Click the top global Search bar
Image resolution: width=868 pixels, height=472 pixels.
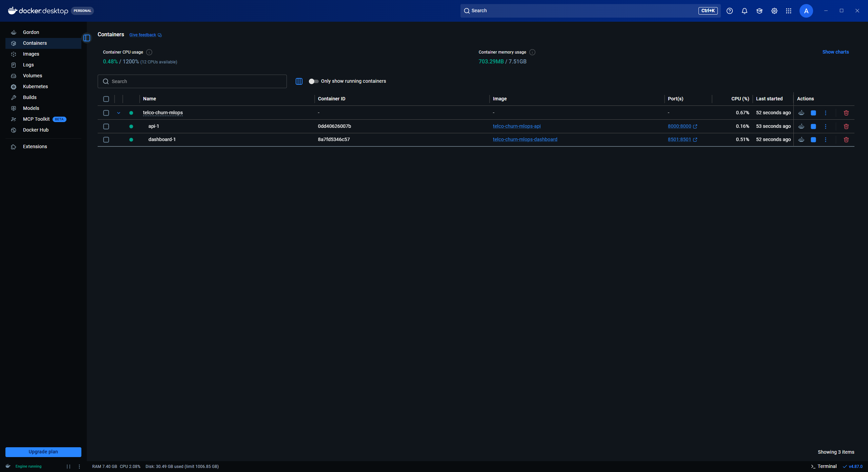590,11
